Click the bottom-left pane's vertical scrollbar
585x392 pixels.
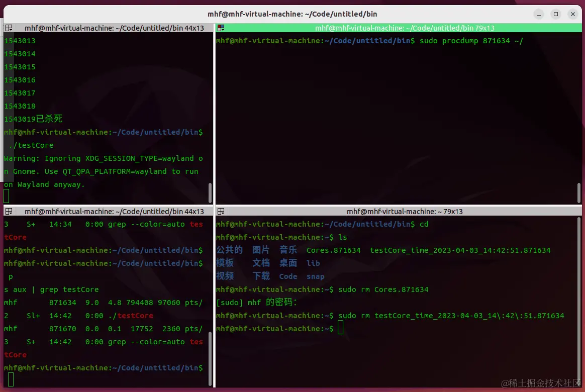click(210, 358)
